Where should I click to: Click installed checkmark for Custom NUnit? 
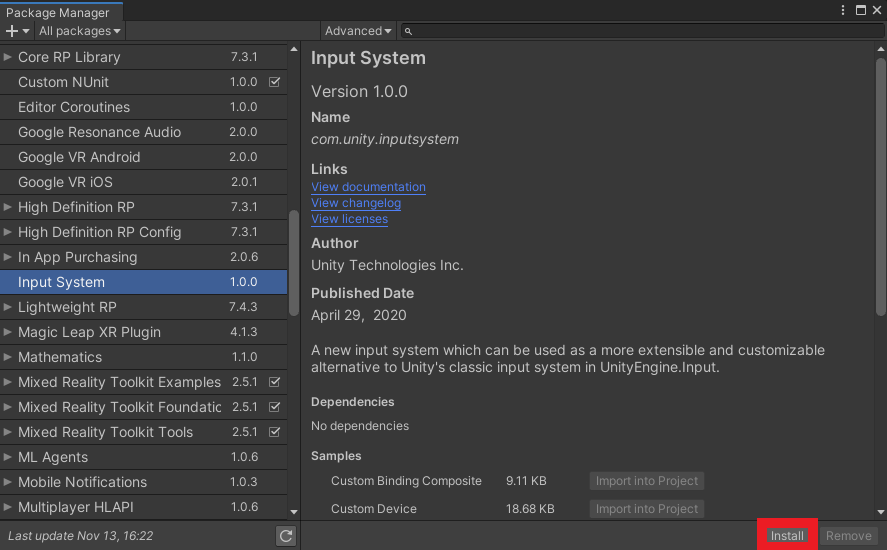pyautogui.click(x=274, y=82)
